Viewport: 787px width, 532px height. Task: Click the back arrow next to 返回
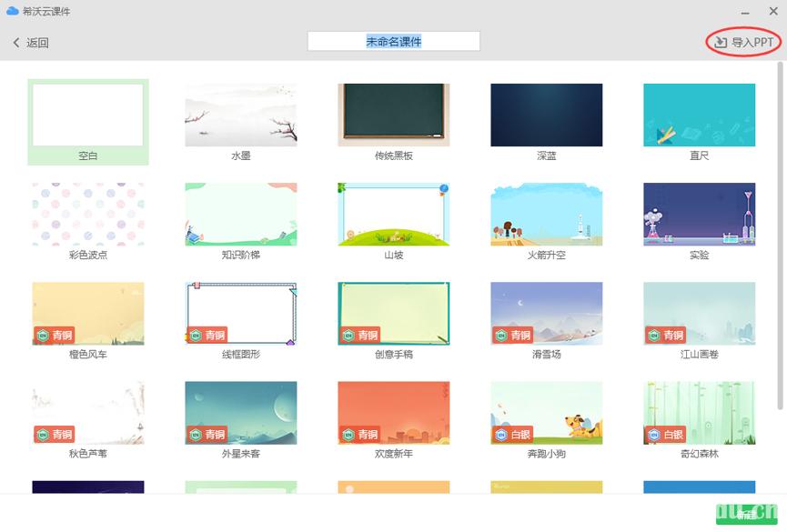(x=16, y=42)
